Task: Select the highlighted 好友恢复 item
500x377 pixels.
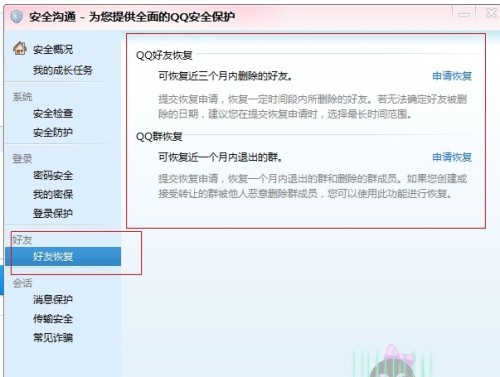Action: pyautogui.click(x=63, y=256)
